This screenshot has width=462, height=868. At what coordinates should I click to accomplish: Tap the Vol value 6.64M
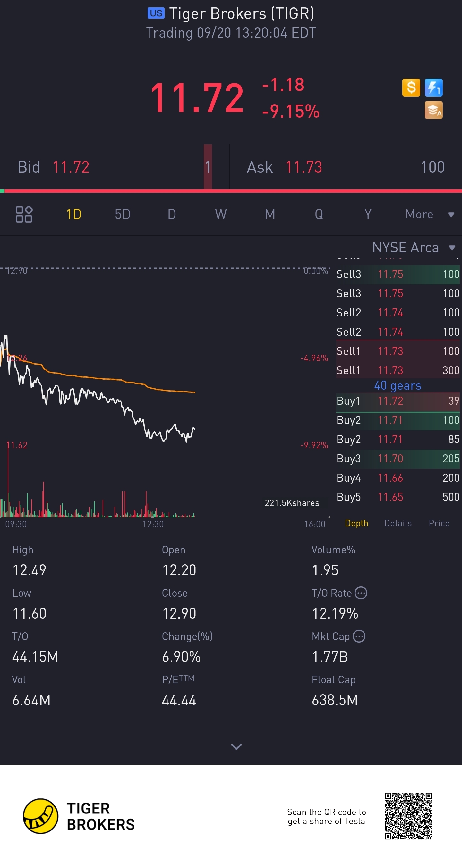tap(31, 700)
